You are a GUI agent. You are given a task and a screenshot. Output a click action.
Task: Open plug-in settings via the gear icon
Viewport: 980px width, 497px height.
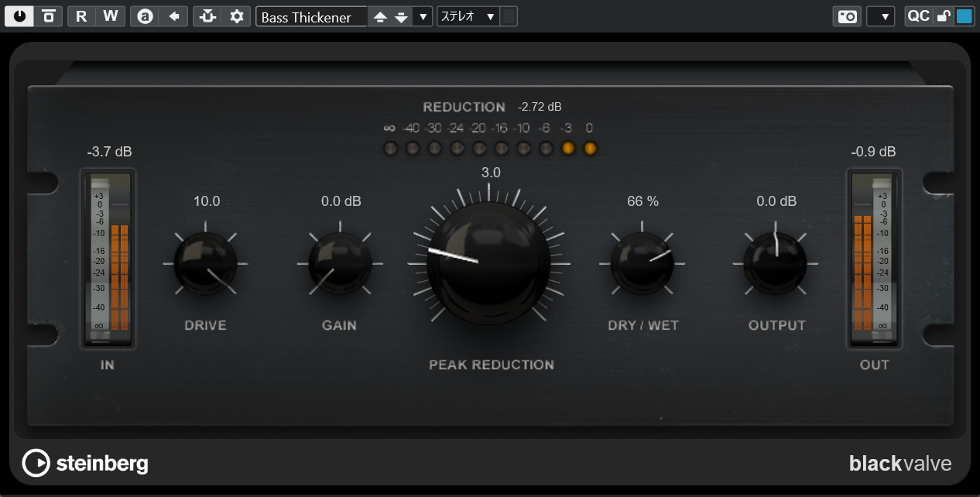[x=237, y=16]
